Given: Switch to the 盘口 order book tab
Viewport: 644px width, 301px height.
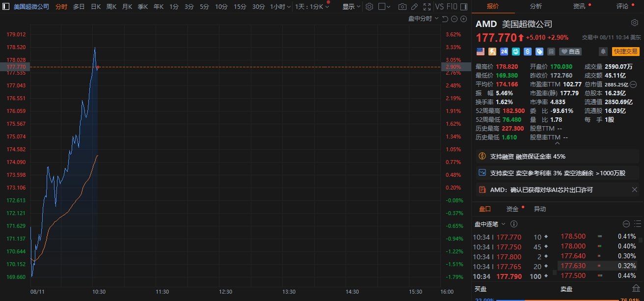Looking at the screenshot, I should point(485,209).
